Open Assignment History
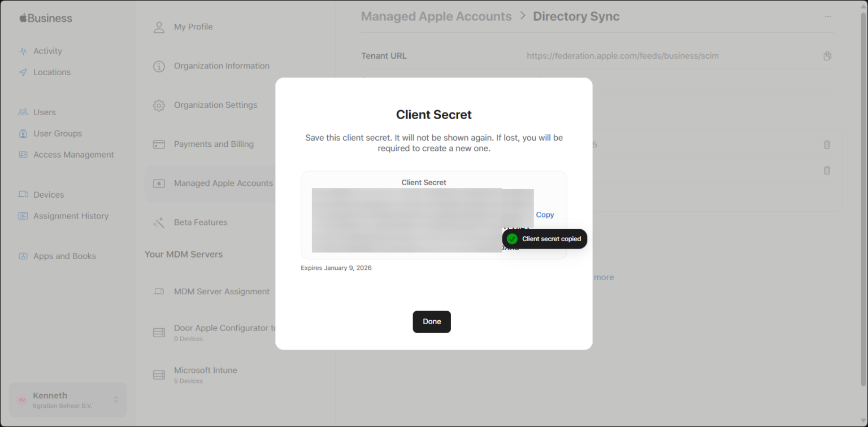The image size is (868, 427). coord(71,216)
